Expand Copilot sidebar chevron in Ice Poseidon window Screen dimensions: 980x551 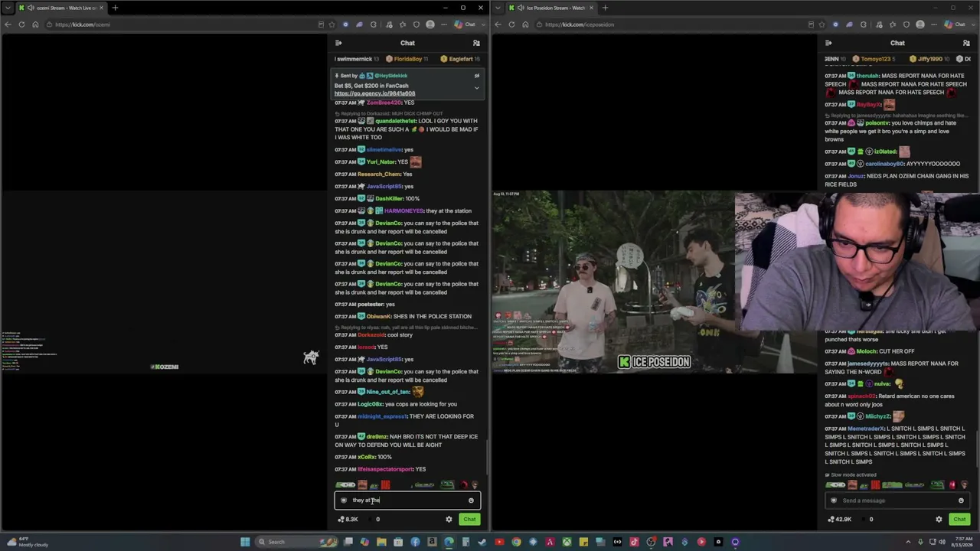[972, 24]
